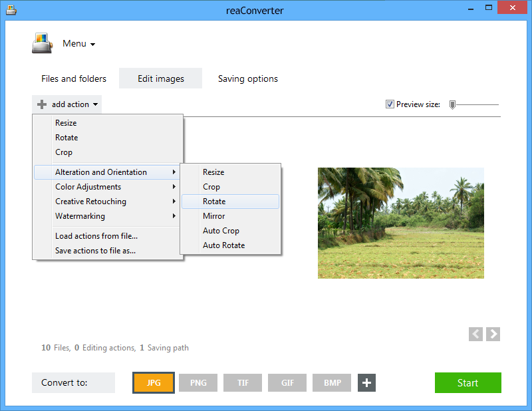Click the title bar application icon
The width and height of the screenshot is (532, 411).
click(x=11, y=10)
